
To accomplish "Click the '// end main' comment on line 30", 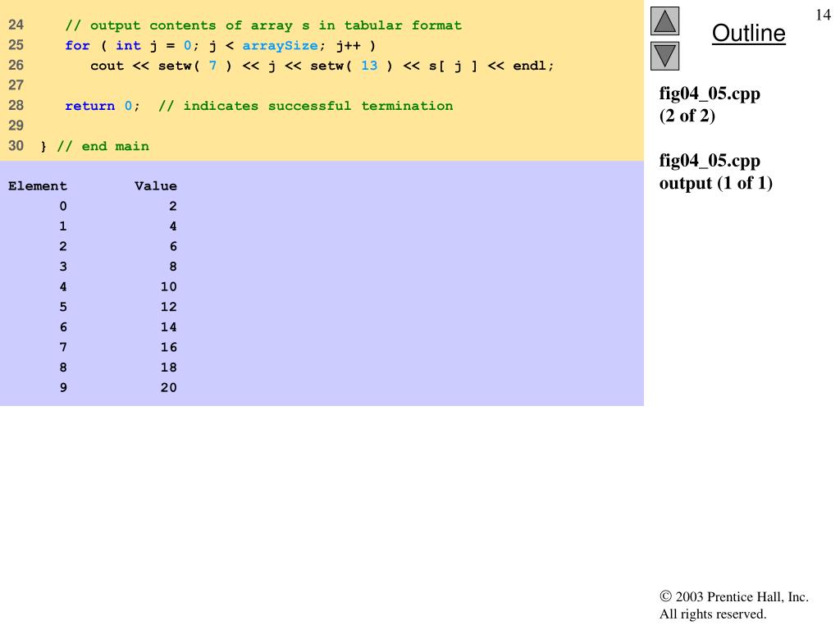I will (x=103, y=146).
